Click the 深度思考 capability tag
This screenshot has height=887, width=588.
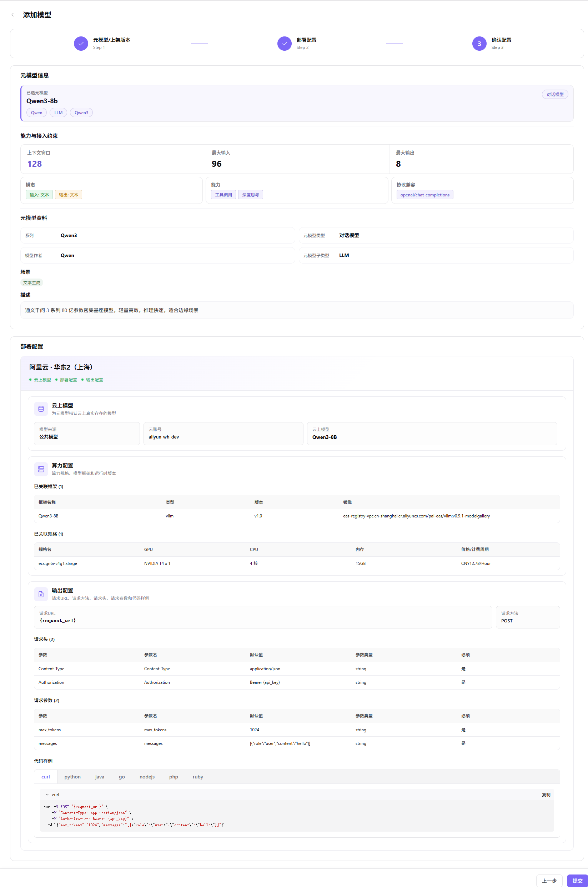click(x=251, y=195)
